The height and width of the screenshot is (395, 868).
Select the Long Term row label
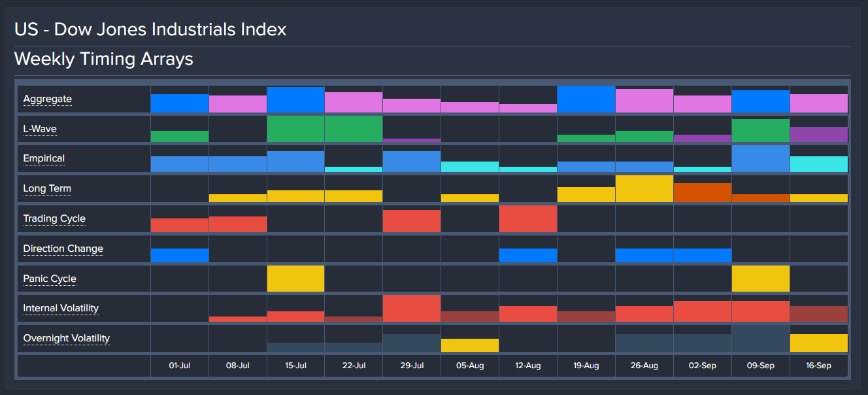tap(47, 189)
